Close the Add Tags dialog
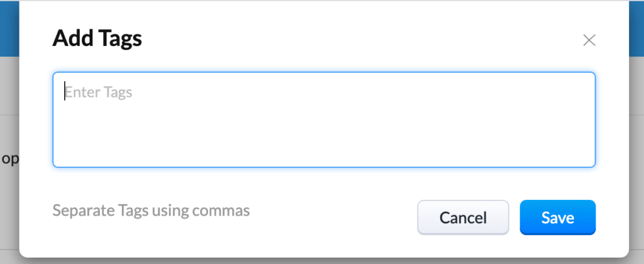The width and height of the screenshot is (644, 264). coord(589,41)
